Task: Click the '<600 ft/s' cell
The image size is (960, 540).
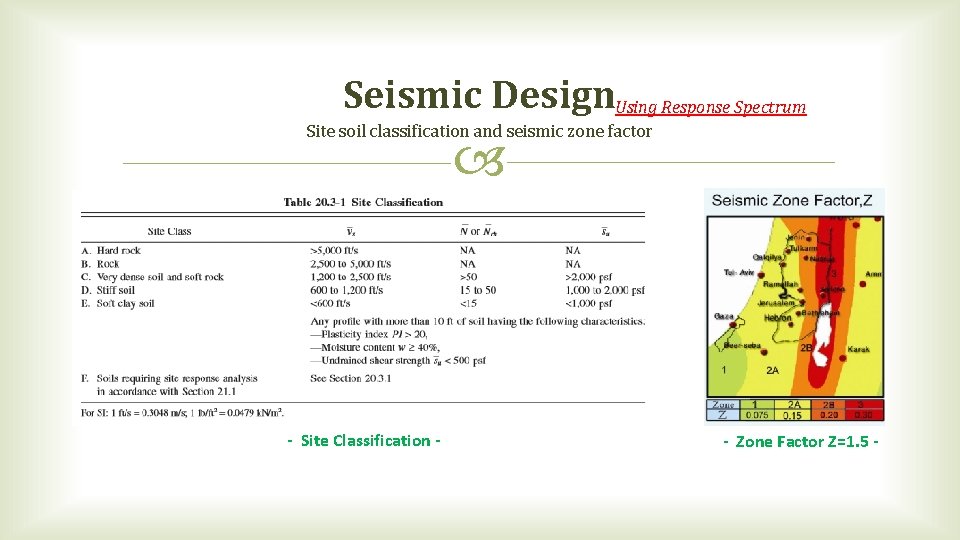Action: 330,303
